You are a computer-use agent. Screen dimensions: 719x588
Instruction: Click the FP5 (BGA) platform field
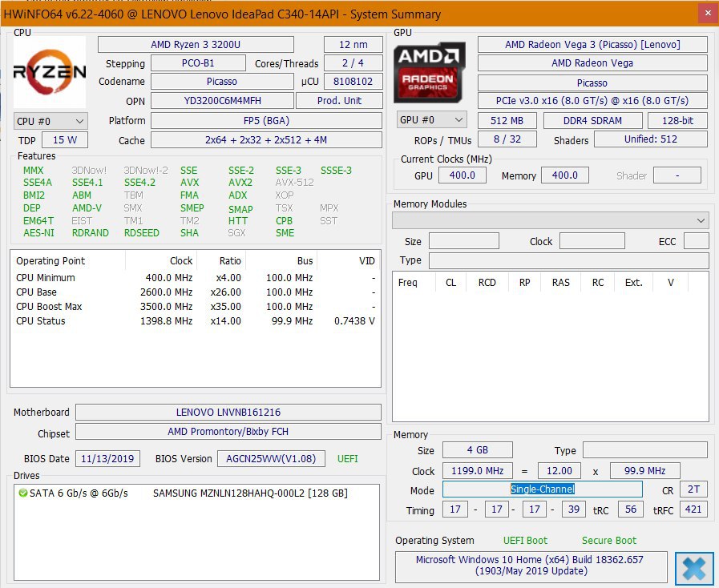tap(266, 120)
